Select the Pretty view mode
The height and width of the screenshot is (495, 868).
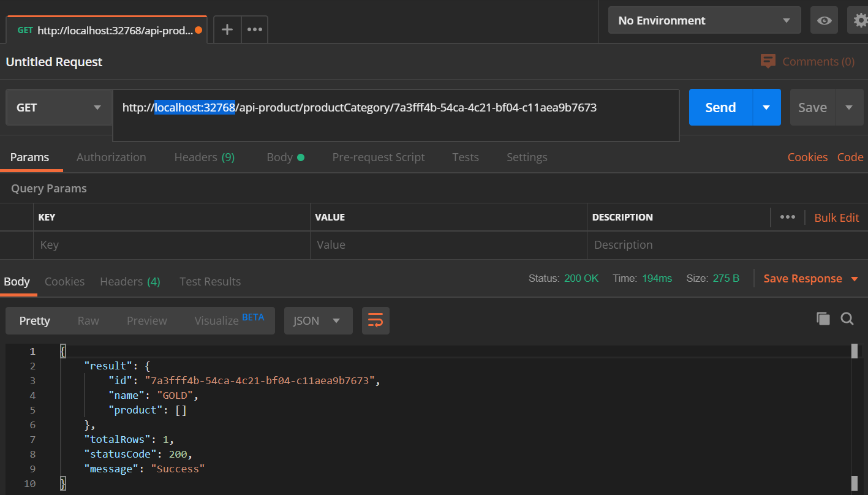tap(35, 320)
